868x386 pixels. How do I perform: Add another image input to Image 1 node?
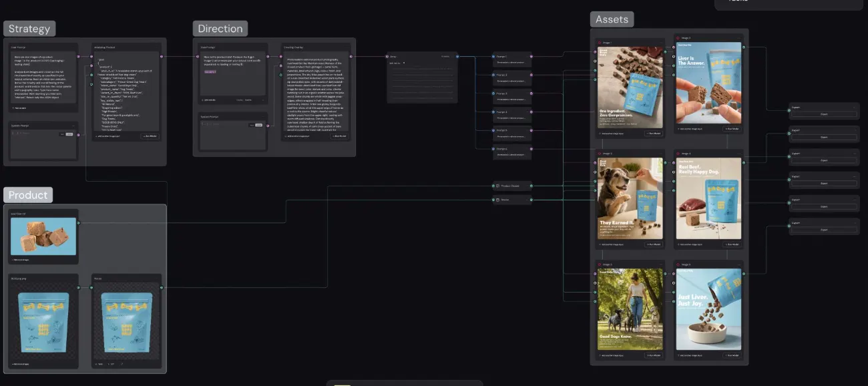click(x=612, y=134)
